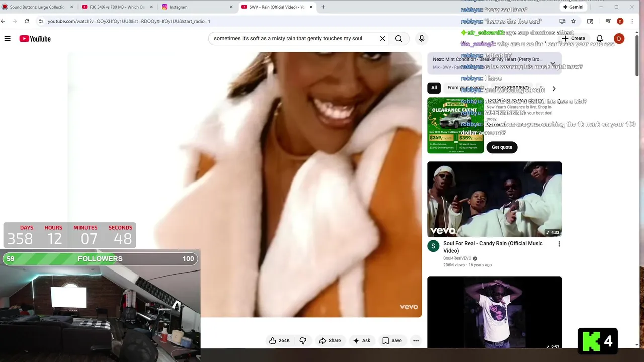644x362 pixels.
Task: Open the video thumbnail with 2:57 duration
Action: [x=495, y=312]
